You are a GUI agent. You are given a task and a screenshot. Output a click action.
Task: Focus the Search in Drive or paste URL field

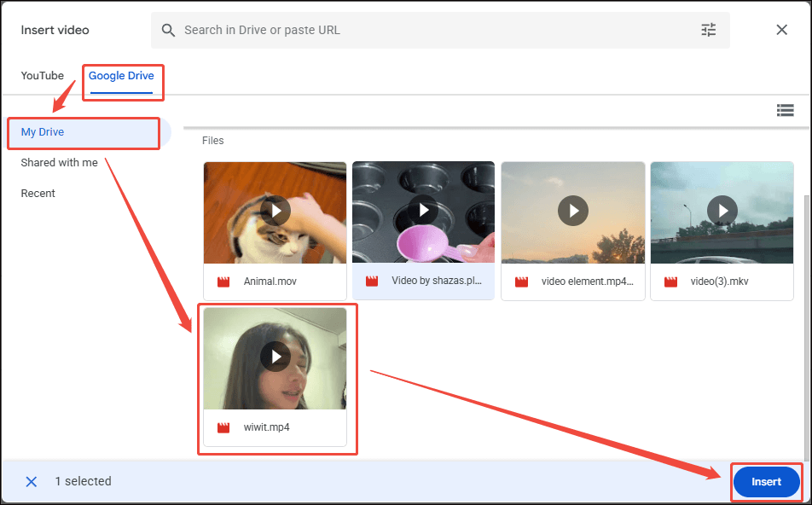point(440,30)
